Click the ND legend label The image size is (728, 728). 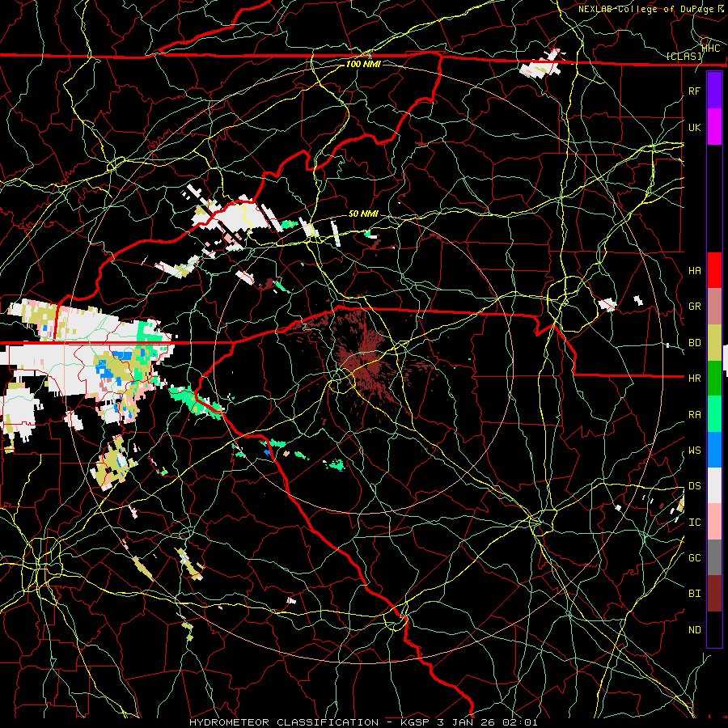(694, 630)
